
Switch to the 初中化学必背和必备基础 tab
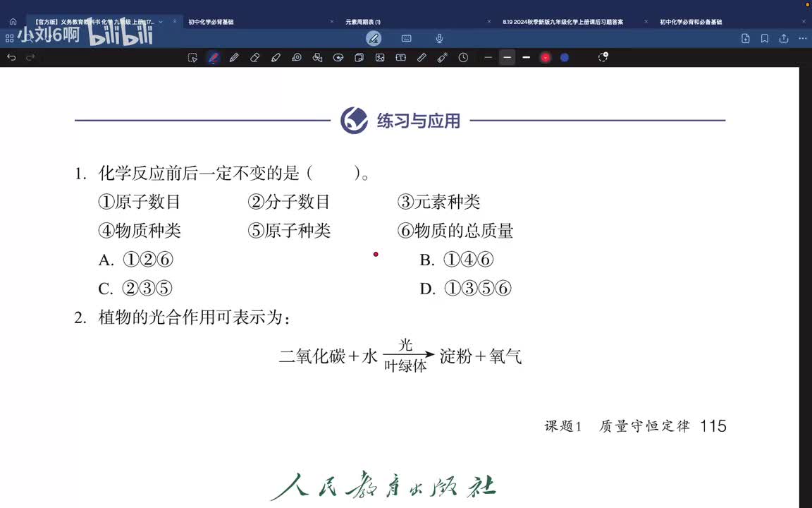coord(691,22)
